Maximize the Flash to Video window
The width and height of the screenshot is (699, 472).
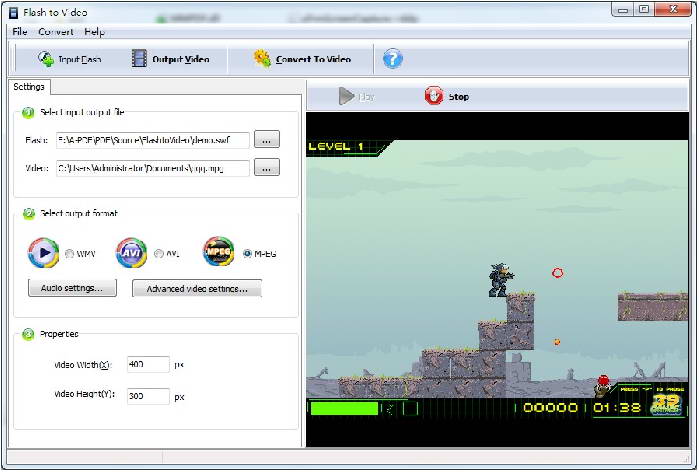click(644, 9)
